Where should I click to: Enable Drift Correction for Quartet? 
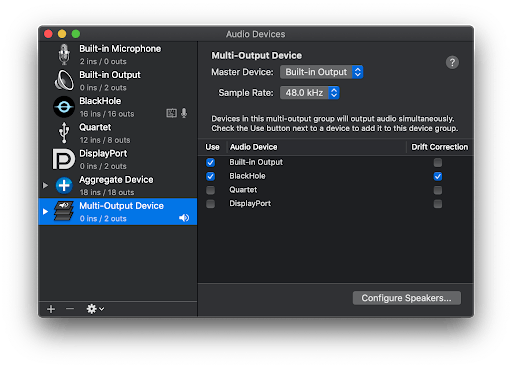pos(438,190)
